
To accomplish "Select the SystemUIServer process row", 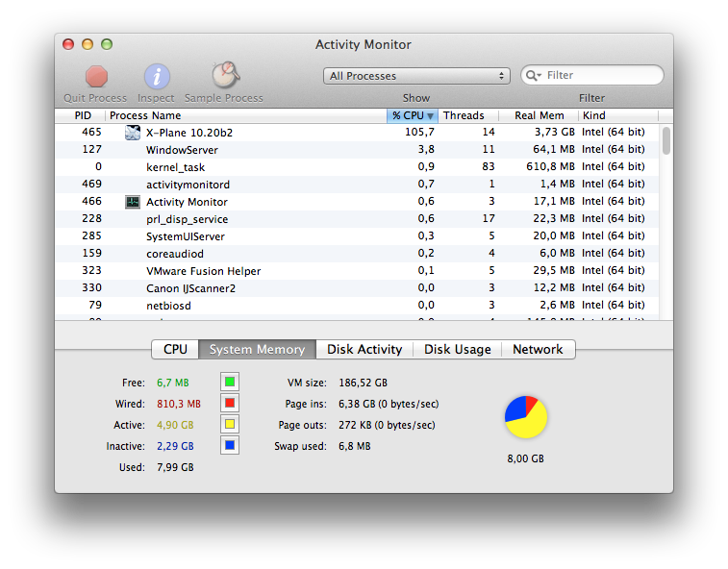I will point(357,236).
